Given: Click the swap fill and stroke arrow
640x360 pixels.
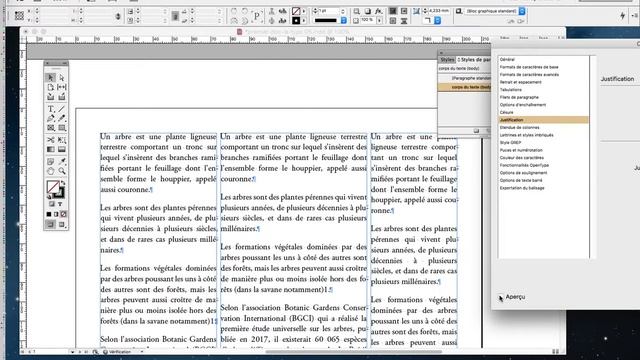Looking at the screenshot, I should click(x=63, y=183).
